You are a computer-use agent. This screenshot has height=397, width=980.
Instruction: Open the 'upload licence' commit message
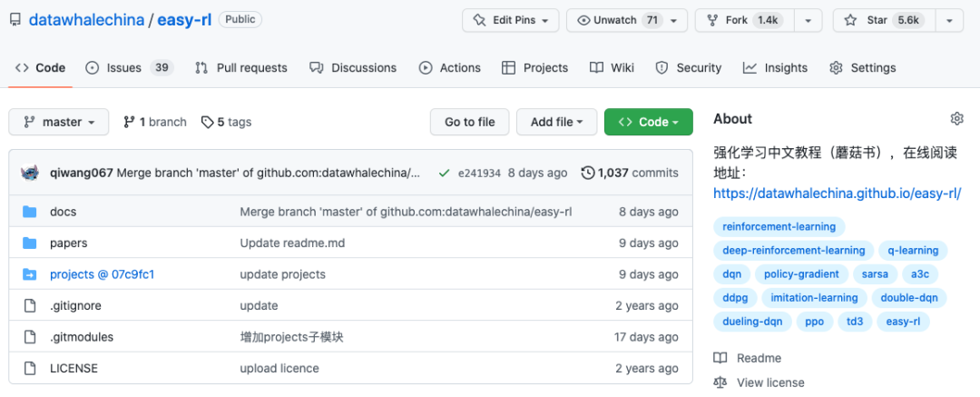(279, 368)
